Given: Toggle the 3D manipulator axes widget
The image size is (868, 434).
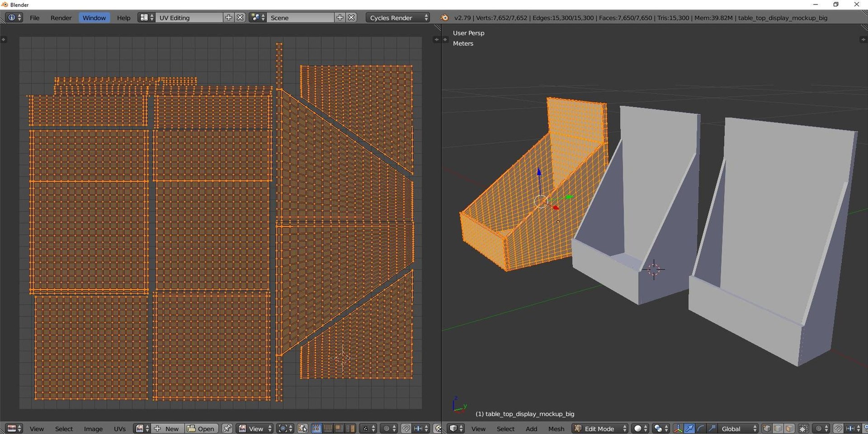Looking at the screenshot, I should pyautogui.click(x=678, y=429).
